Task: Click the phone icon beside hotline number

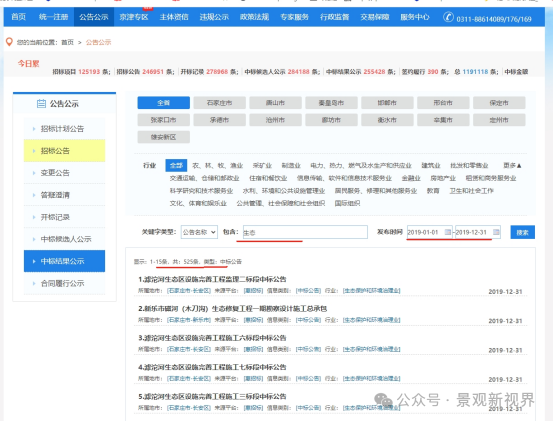Action: click(448, 17)
